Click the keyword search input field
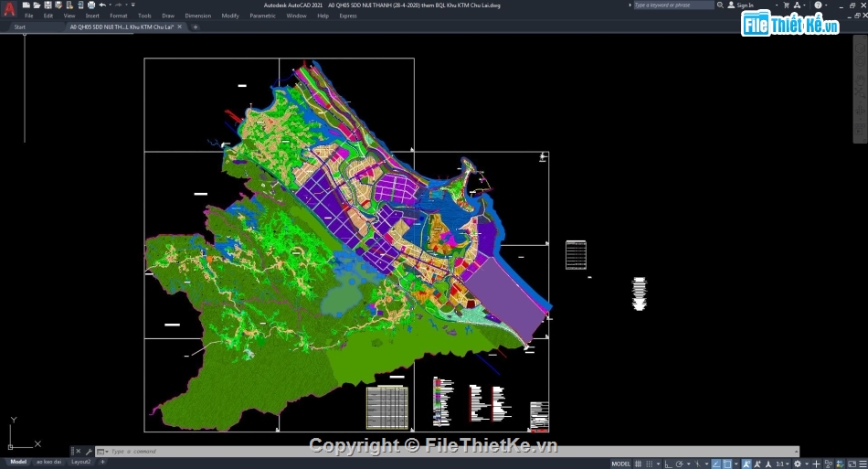Screen dimensions: 868x469 (673, 5)
